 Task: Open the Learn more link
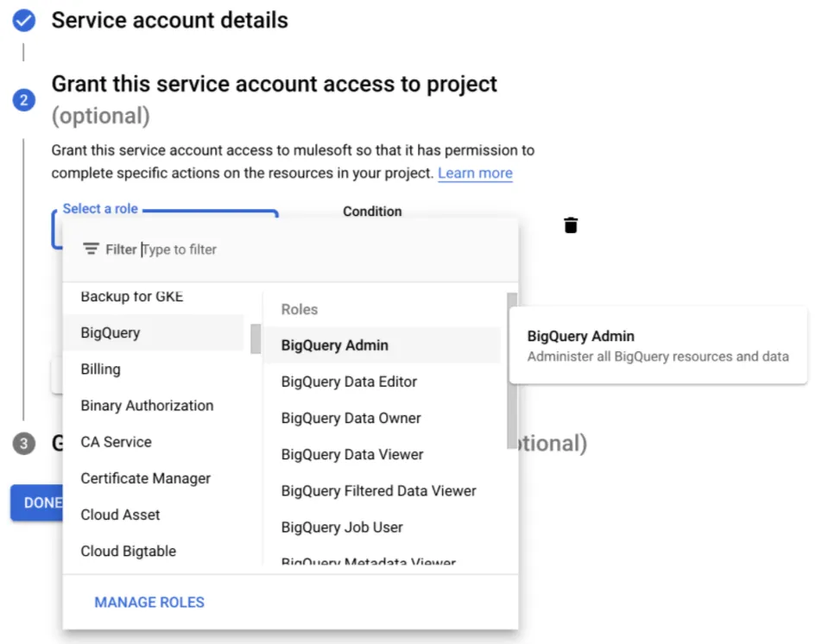[x=475, y=173]
